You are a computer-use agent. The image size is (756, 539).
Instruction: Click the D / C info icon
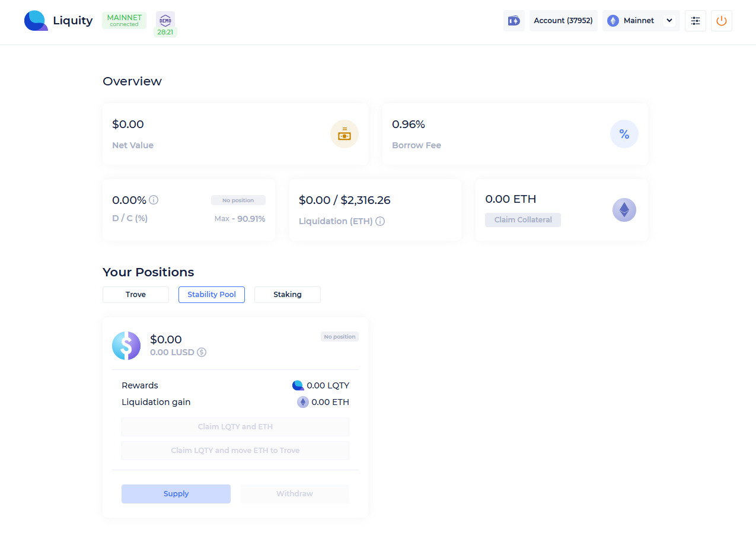pos(154,200)
